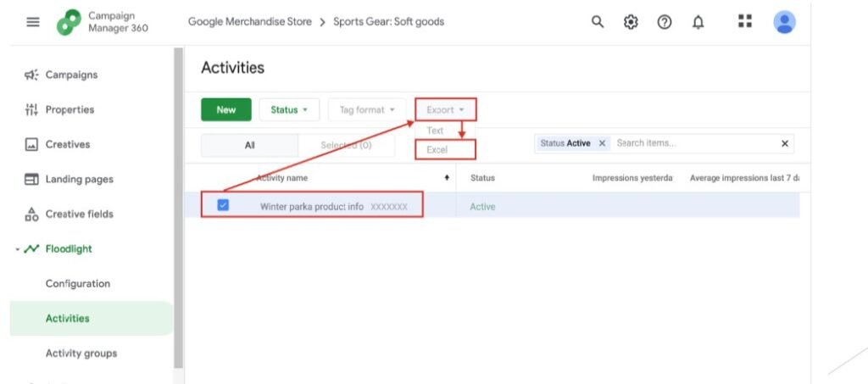868x384 pixels.
Task: Collapse the Floodlight section
Action: (x=17, y=249)
